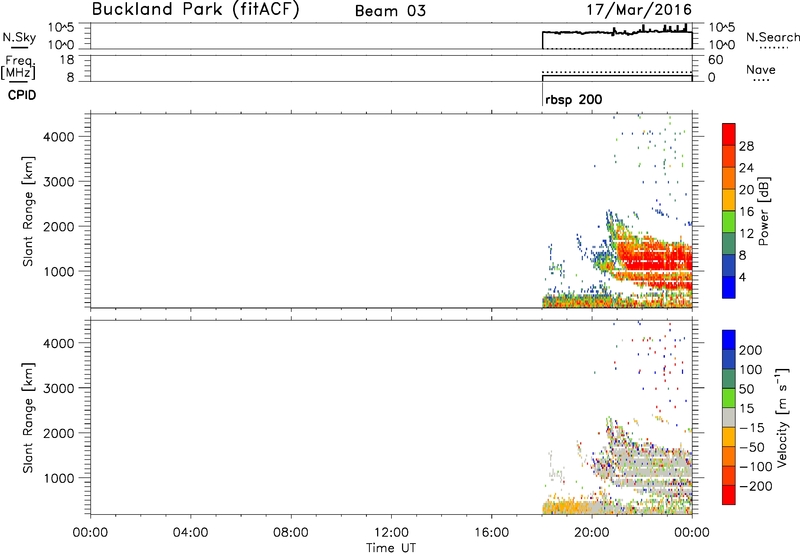Click the '18' frequency axis tick
This screenshot has width=800, height=554.
pos(67,60)
